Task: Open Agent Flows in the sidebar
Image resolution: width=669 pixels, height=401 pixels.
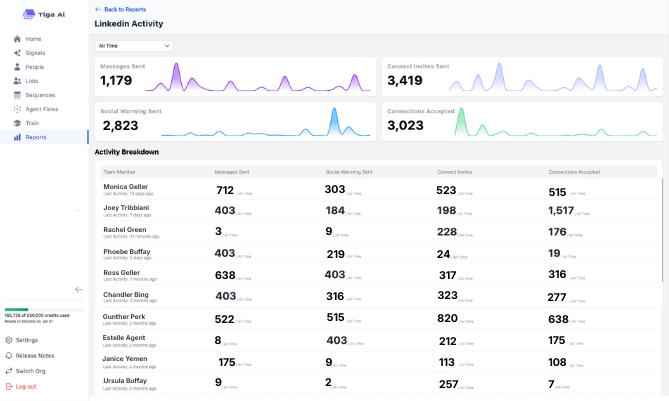Action: (x=41, y=109)
